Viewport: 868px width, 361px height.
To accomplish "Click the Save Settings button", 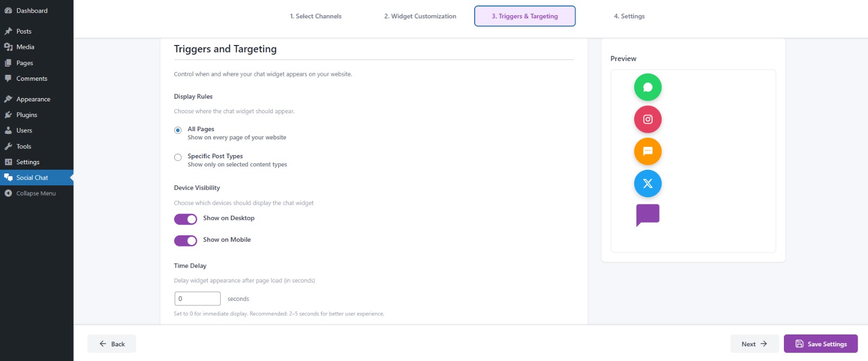I will pos(820,344).
